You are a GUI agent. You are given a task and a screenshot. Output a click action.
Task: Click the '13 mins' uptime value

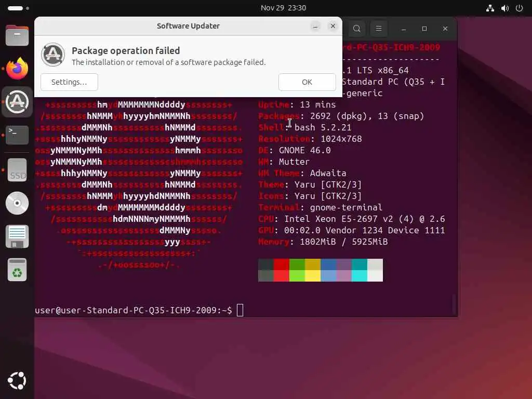click(x=318, y=105)
